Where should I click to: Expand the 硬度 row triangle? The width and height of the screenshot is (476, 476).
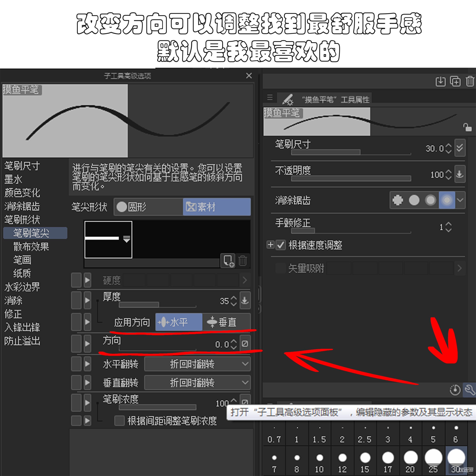click(x=87, y=280)
